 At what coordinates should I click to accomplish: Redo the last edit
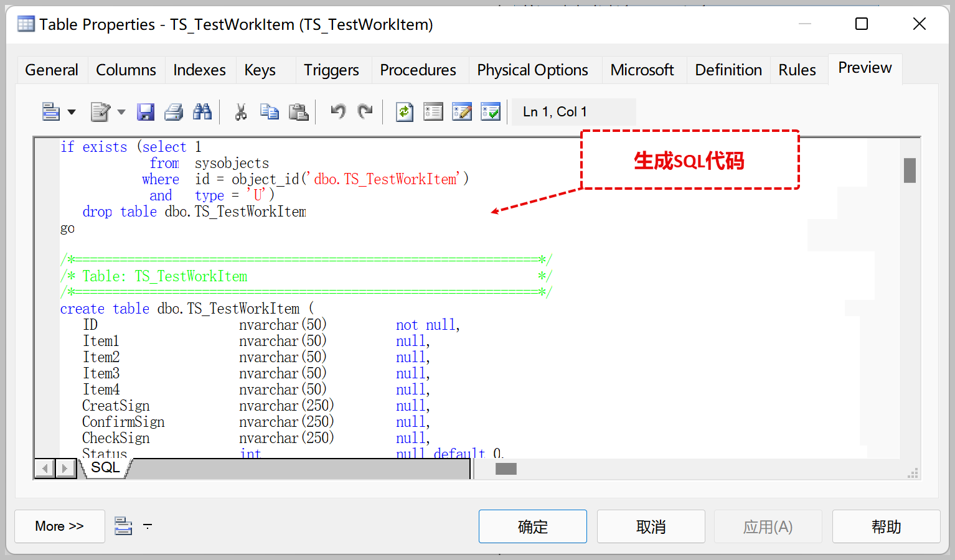coord(365,112)
